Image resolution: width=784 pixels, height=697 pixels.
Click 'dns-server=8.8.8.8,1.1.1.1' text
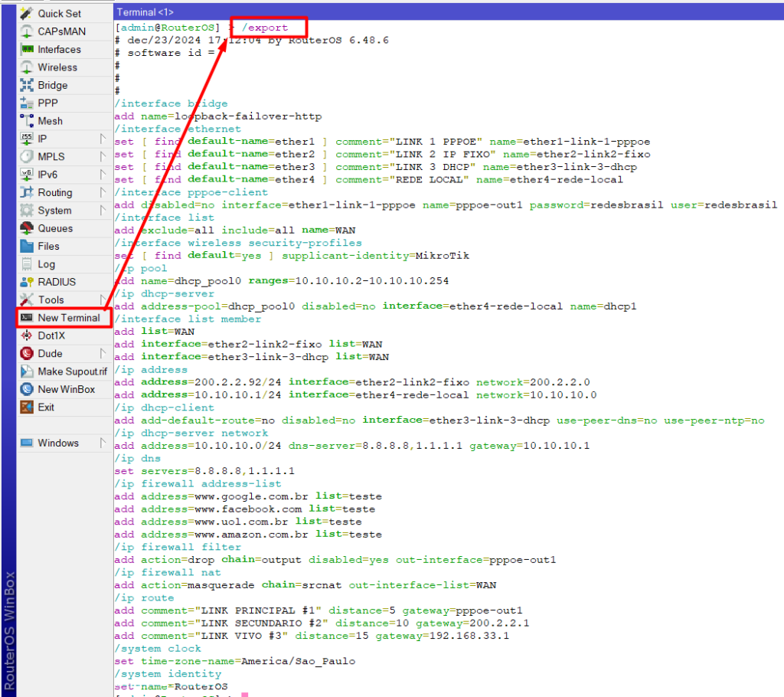375,445
